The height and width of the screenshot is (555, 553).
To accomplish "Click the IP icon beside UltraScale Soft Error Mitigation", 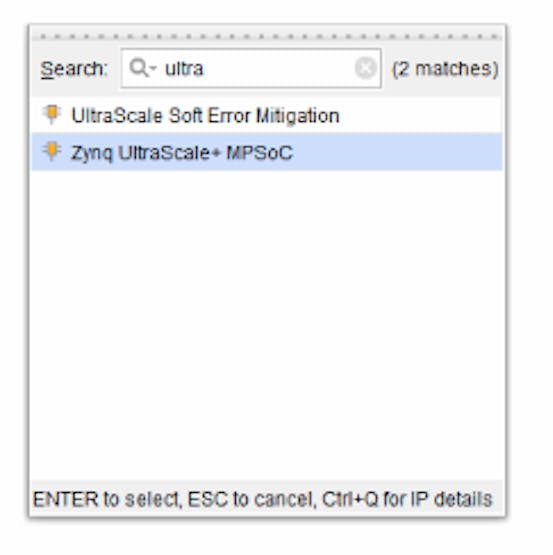I will tap(52, 114).
